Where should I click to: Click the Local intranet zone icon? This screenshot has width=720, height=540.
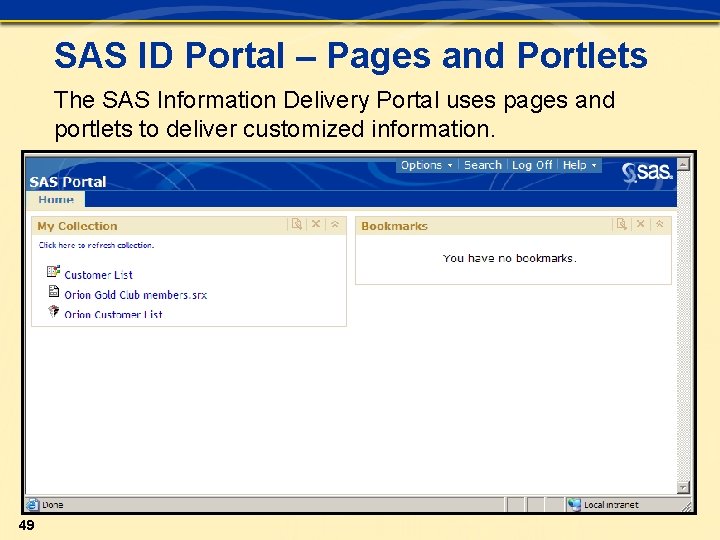pos(574,505)
